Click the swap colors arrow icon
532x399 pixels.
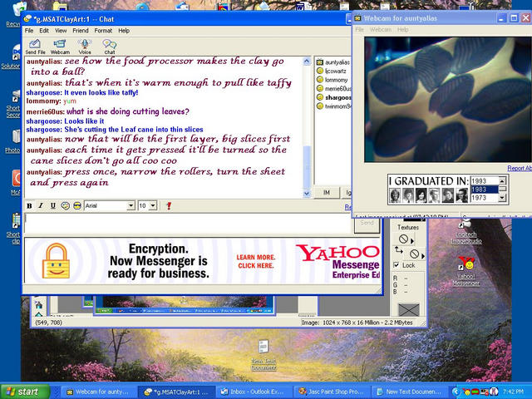[399, 250]
